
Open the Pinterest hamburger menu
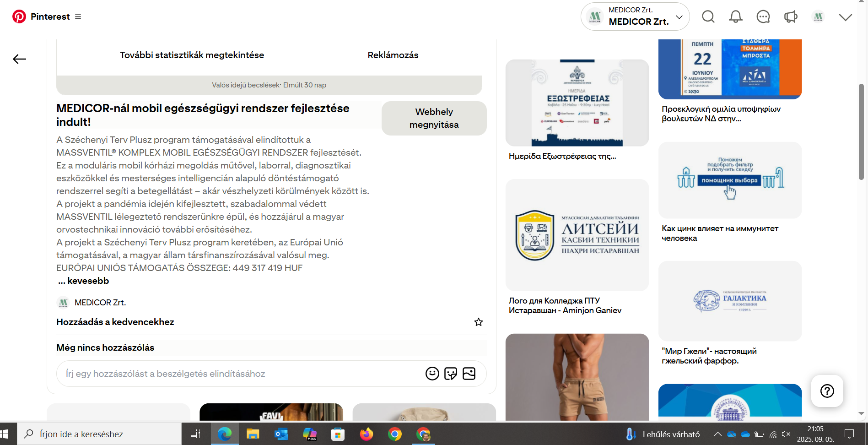point(78,17)
